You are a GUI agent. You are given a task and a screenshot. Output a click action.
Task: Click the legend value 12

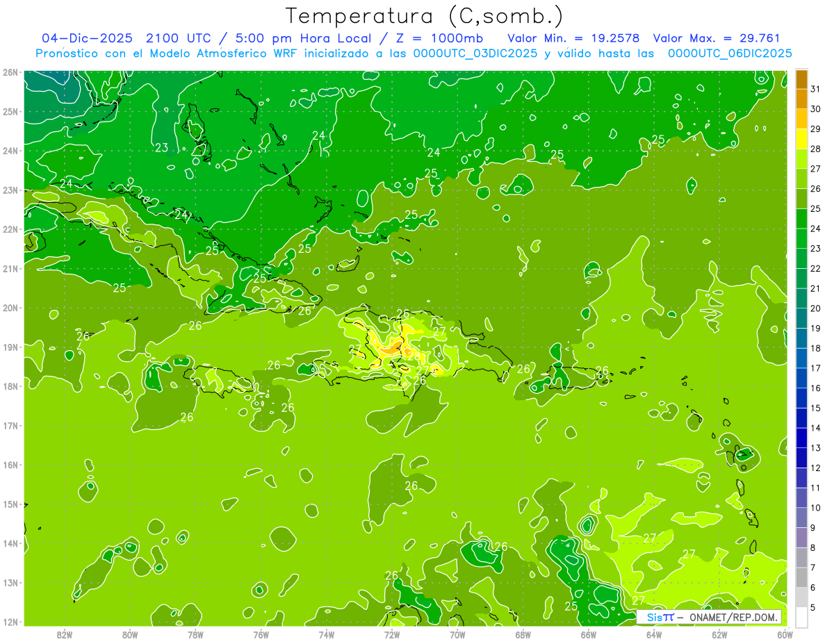click(816, 468)
